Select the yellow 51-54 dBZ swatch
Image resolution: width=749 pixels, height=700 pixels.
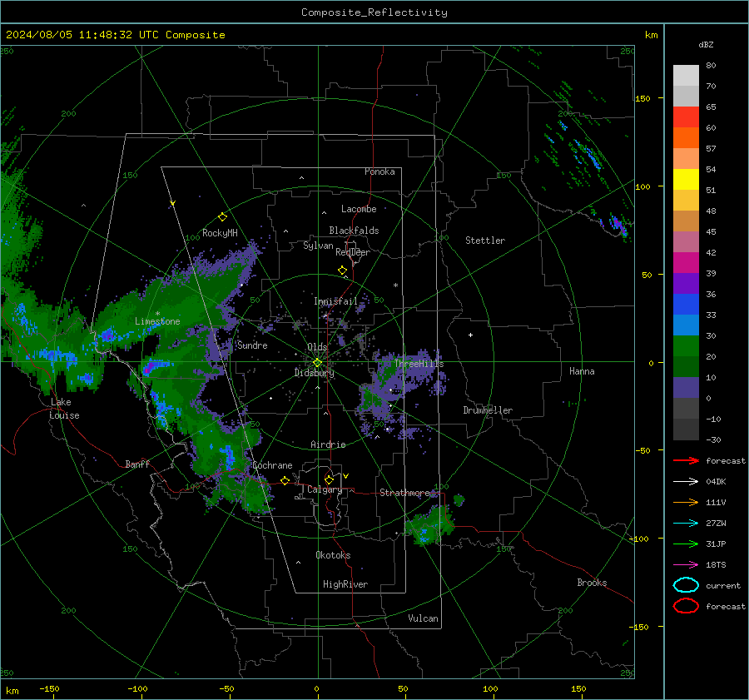(686, 180)
